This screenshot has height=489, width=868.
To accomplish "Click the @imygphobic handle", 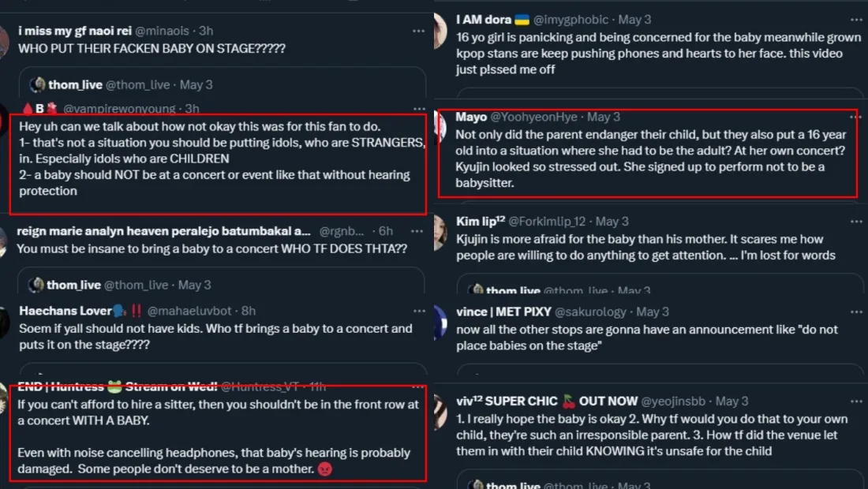I will [572, 19].
